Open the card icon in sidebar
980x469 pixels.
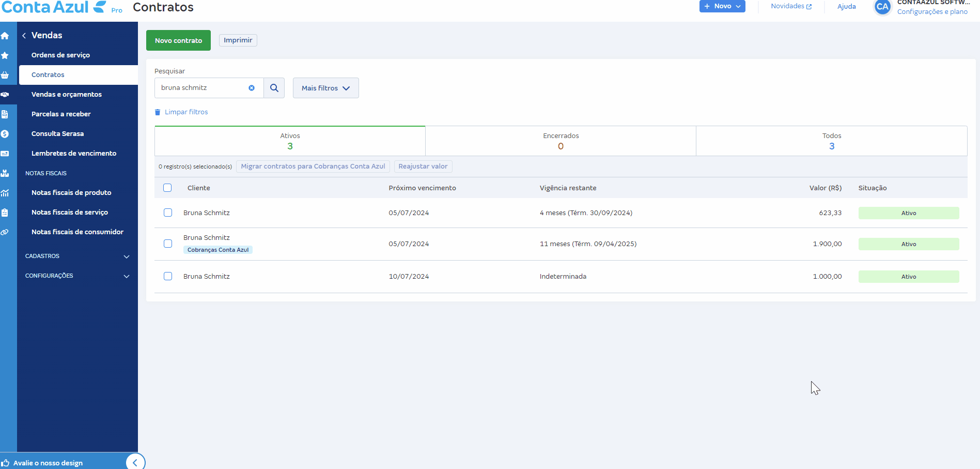5,154
